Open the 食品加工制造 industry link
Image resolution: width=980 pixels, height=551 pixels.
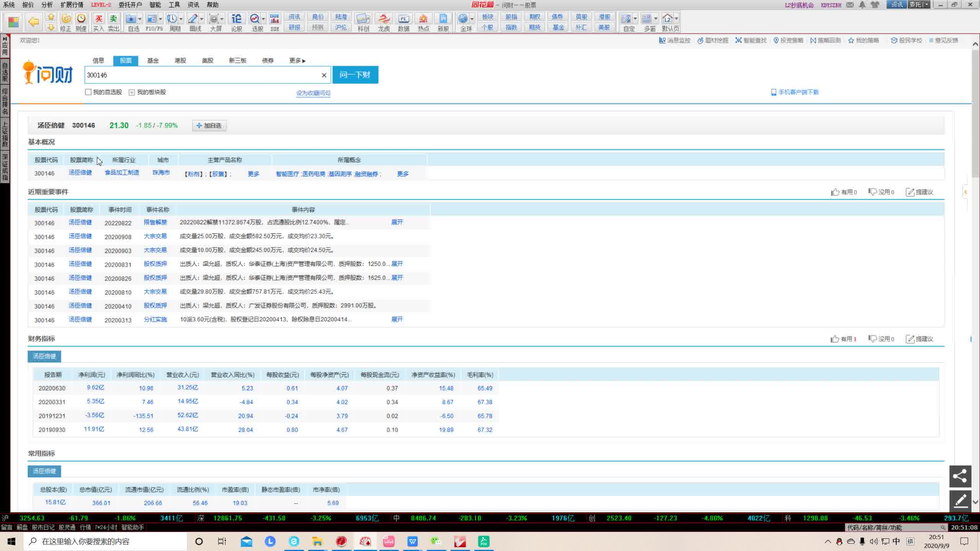[x=122, y=173]
